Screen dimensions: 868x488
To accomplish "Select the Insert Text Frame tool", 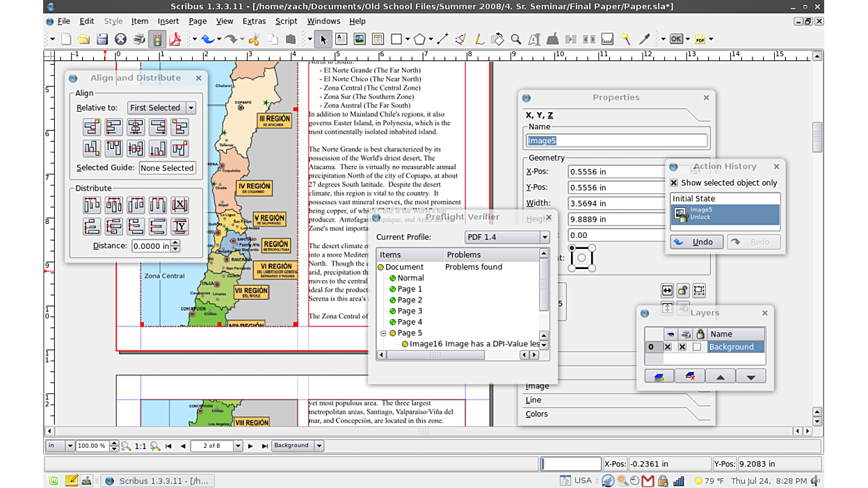I will click(x=341, y=39).
